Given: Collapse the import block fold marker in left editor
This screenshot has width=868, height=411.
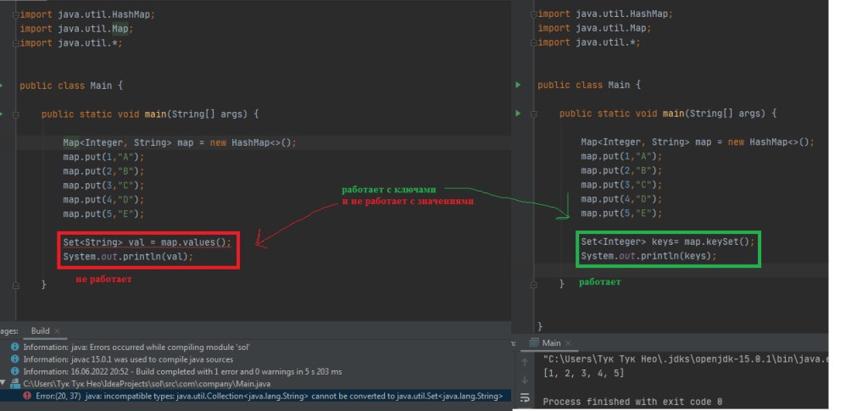Looking at the screenshot, I should [14, 14].
